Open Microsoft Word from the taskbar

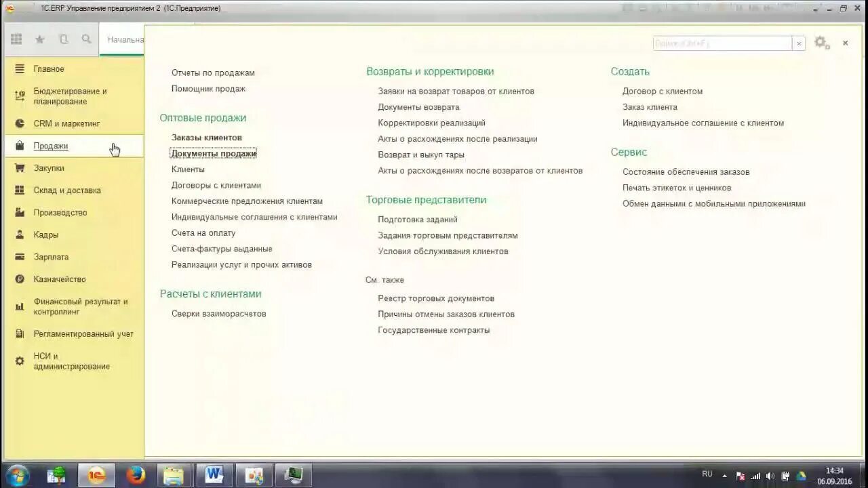pos(214,475)
